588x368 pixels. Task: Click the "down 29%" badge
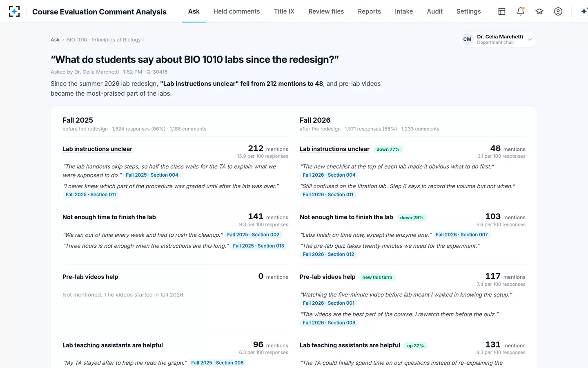pyautogui.click(x=412, y=218)
